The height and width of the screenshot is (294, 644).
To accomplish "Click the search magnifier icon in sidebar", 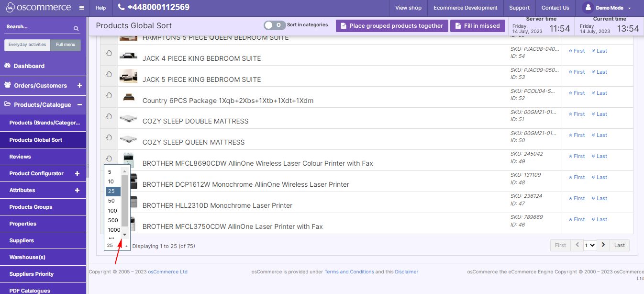I will click(x=76, y=29).
